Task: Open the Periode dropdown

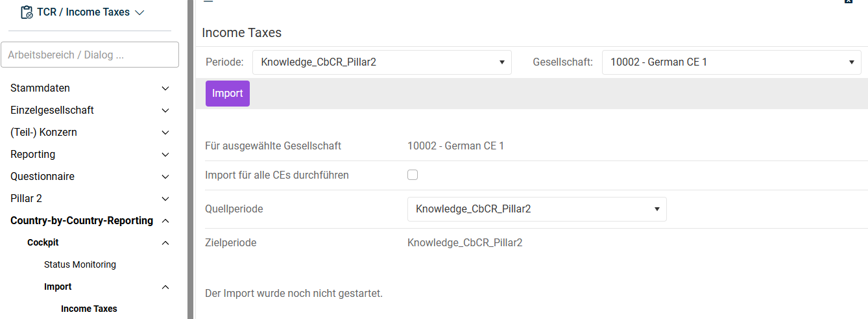Action: point(381,62)
